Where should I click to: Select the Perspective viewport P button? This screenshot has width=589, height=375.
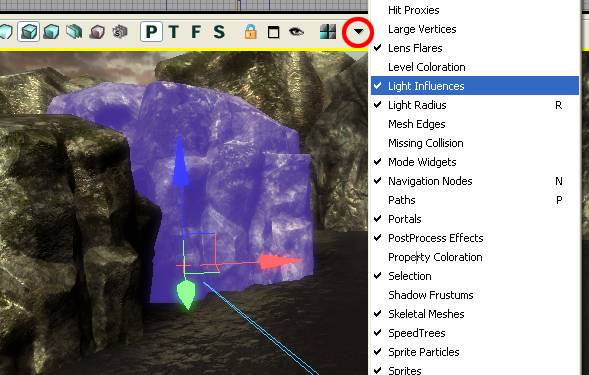pyautogui.click(x=151, y=32)
